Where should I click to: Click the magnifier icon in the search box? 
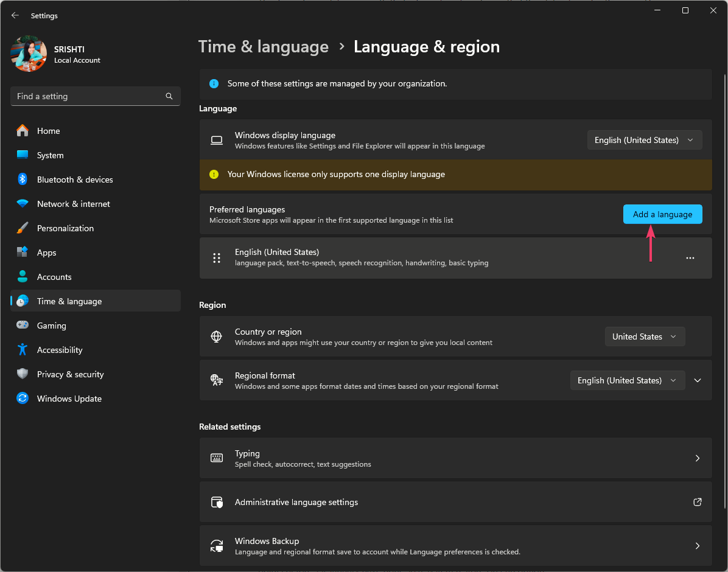point(169,96)
